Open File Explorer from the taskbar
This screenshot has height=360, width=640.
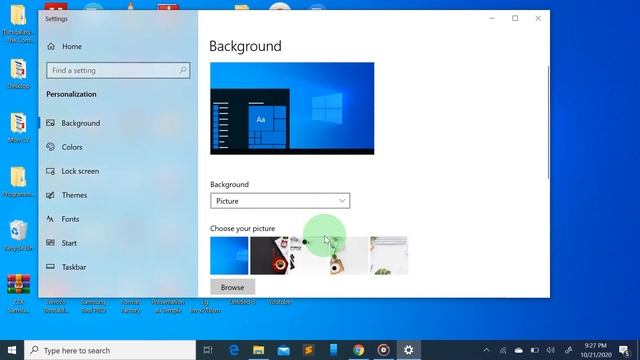[x=258, y=350]
